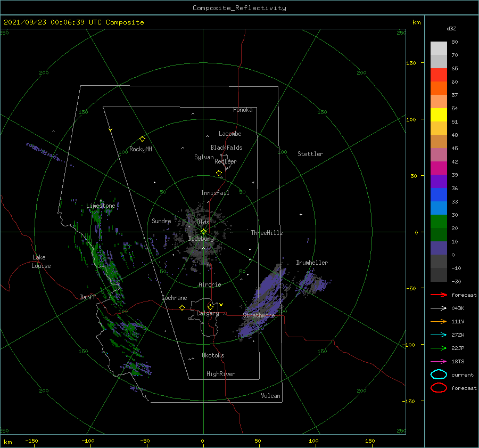Click the white 04DK arrow icon
The width and height of the screenshot is (479, 448).
point(439,308)
